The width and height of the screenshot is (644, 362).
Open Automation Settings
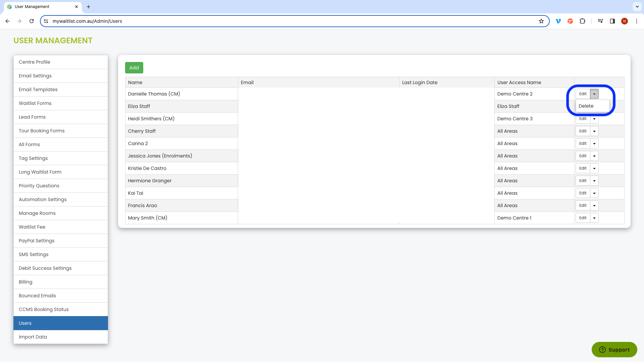click(61, 199)
